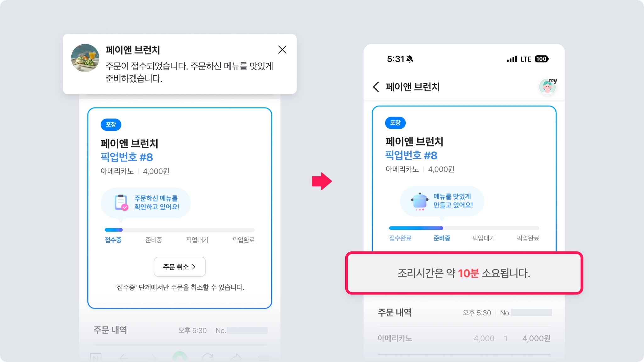Go back using the left chevron arrow
Image resolution: width=644 pixels, height=362 pixels.
[376, 87]
